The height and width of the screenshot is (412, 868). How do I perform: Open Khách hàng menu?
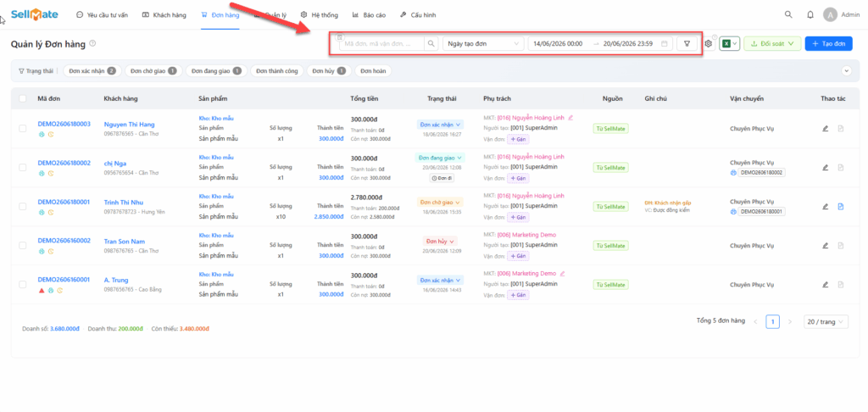pos(164,15)
